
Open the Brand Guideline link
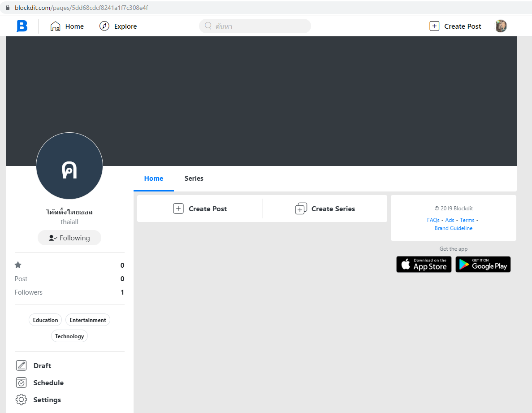click(x=453, y=228)
